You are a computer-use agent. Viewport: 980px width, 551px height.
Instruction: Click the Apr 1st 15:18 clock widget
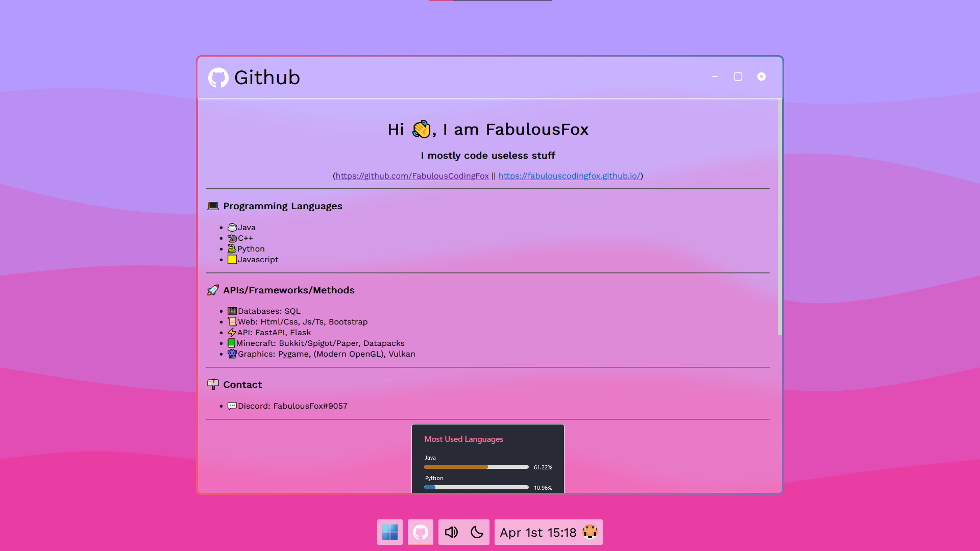tap(538, 533)
